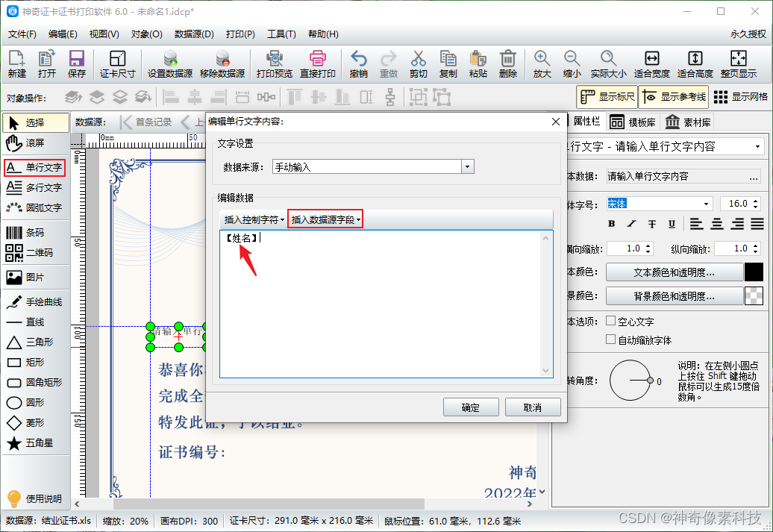Open 背景颜色和透明度 settings

(x=674, y=295)
